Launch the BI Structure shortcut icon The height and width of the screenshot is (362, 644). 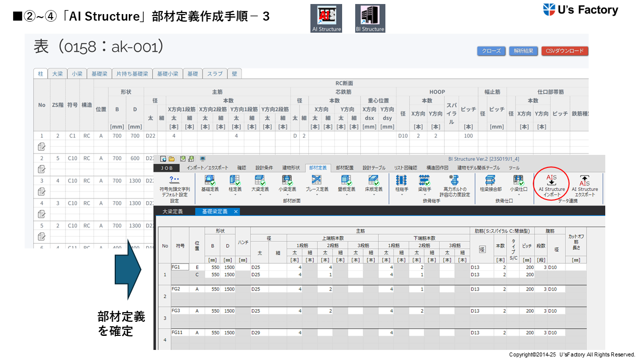(x=370, y=19)
